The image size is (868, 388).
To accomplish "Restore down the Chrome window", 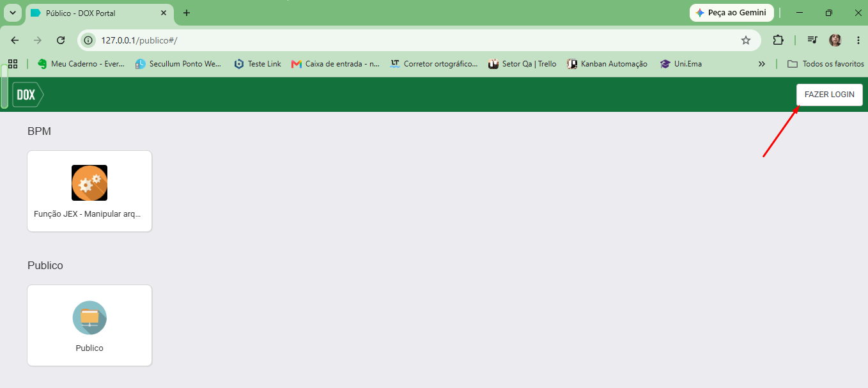I will click(828, 13).
